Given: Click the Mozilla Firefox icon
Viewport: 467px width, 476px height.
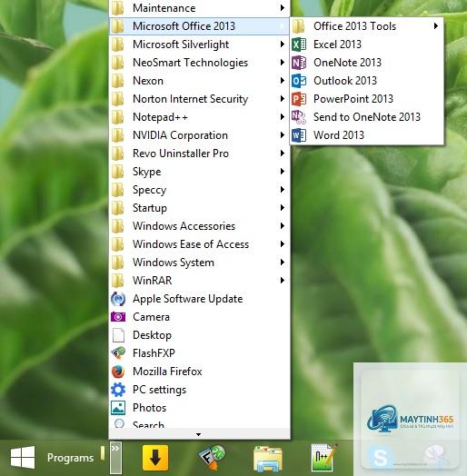Looking at the screenshot, I should (x=118, y=372).
